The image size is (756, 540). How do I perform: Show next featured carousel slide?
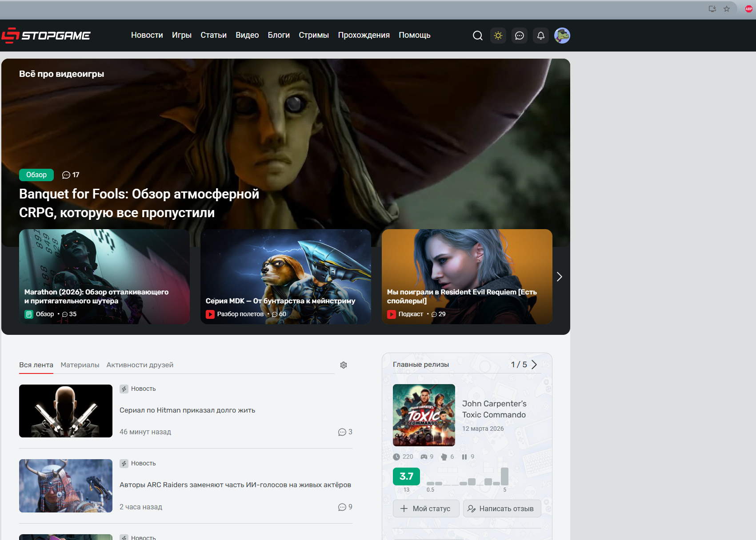[x=559, y=277]
